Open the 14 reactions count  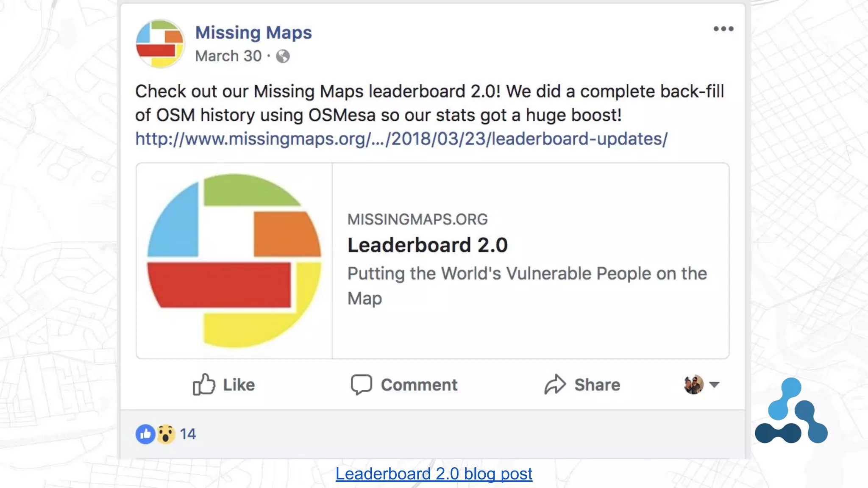pos(188,434)
